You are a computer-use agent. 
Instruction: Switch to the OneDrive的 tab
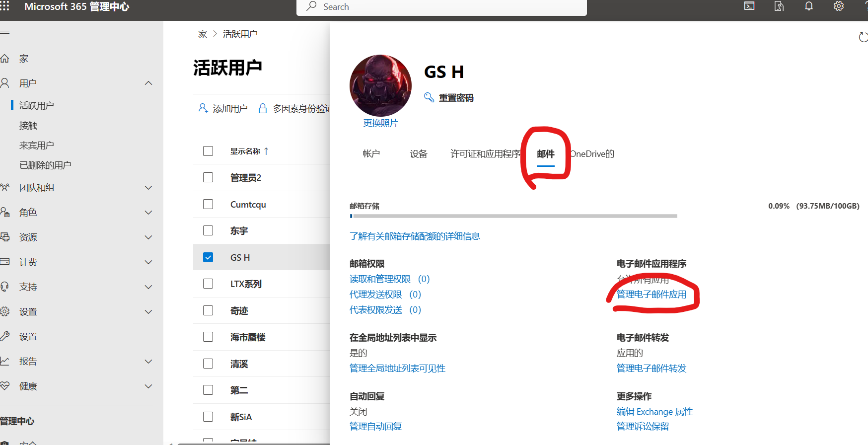(x=592, y=154)
